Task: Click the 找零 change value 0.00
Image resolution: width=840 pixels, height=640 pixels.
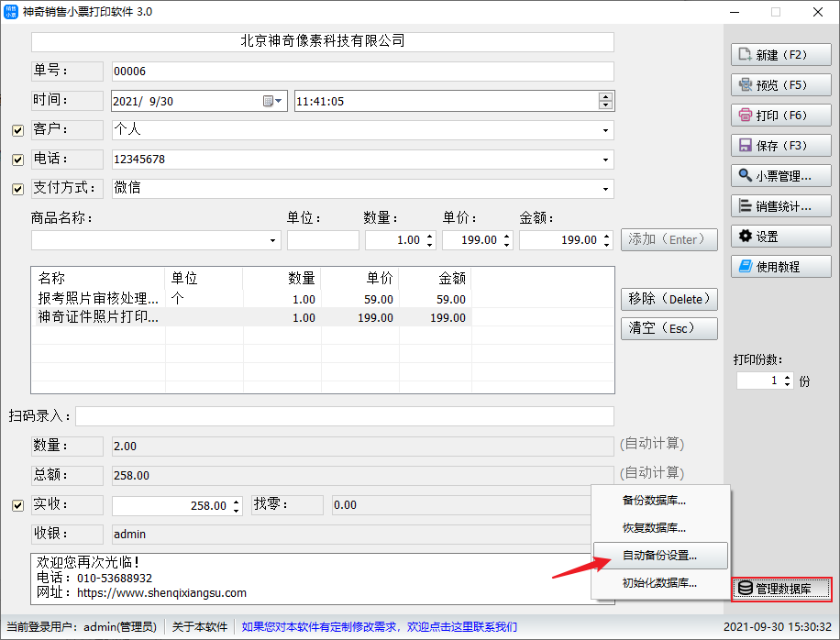Action: coord(460,505)
